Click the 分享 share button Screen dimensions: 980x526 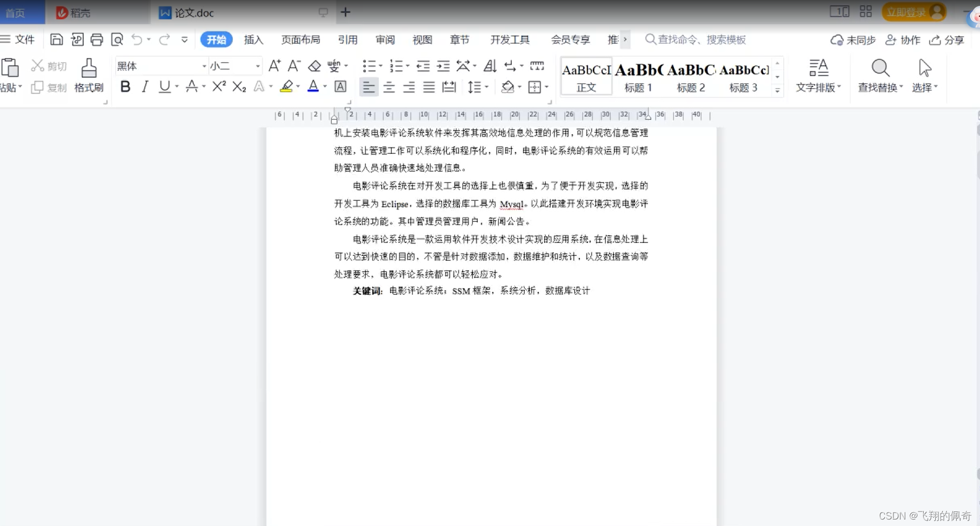click(x=947, y=40)
